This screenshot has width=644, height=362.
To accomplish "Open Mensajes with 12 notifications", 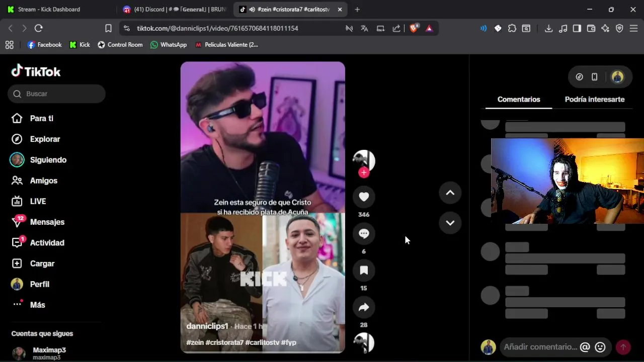I will pyautogui.click(x=37, y=222).
